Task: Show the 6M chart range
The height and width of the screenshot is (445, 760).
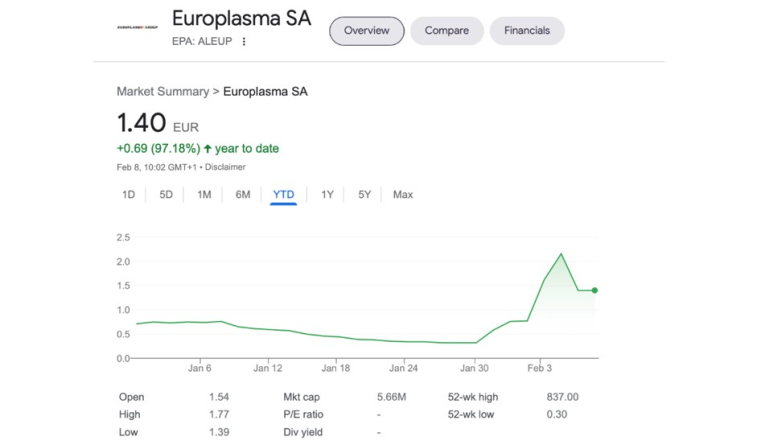Action: pyautogui.click(x=243, y=195)
